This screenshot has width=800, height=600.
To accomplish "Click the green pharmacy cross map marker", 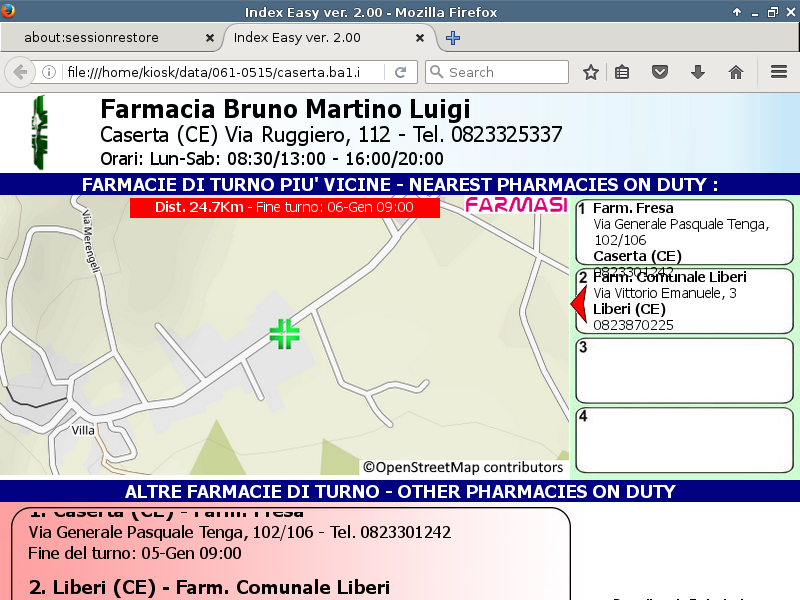I will (284, 334).
